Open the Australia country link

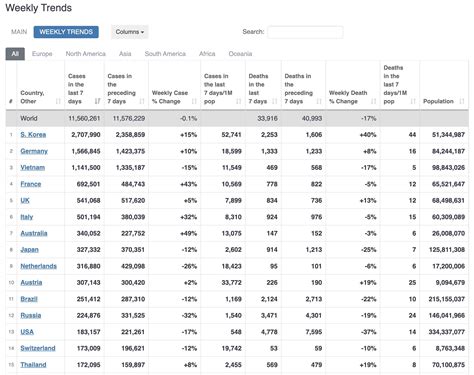click(x=34, y=233)
